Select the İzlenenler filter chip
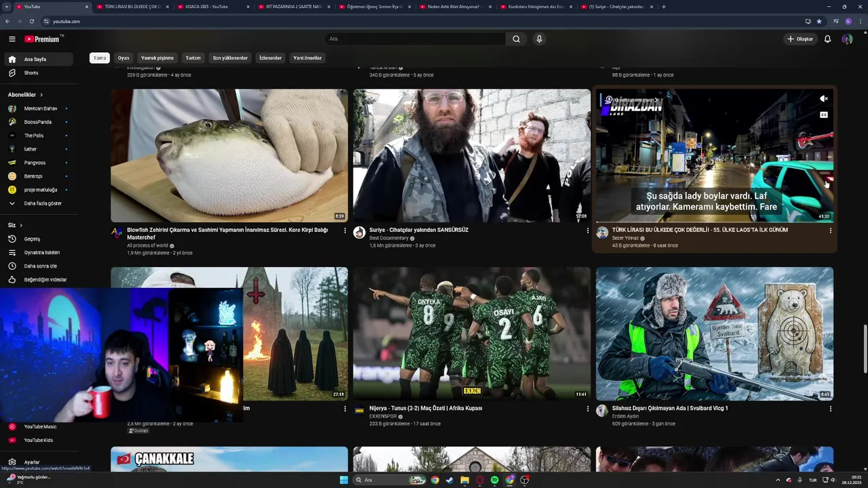The height and width of the screenshot is (488, 868). coord(270,58)
